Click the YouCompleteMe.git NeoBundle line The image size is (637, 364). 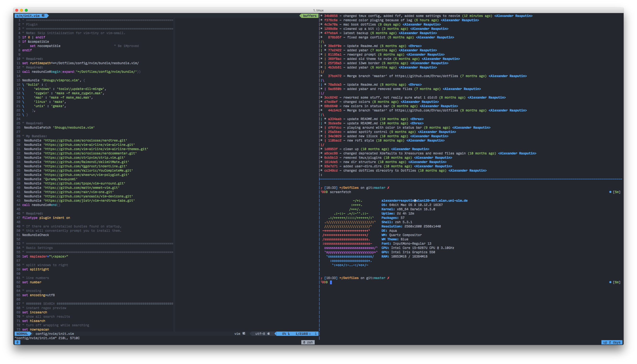click(x=79, y=170)
